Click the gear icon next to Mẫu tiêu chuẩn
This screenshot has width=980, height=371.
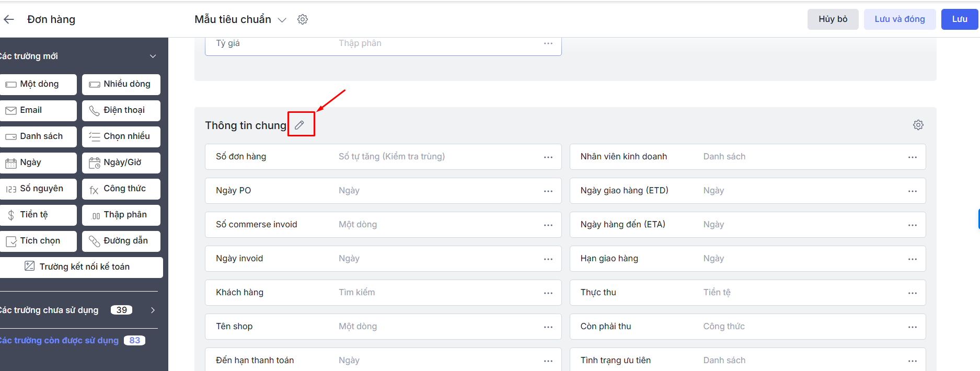[x=303, y=19]
